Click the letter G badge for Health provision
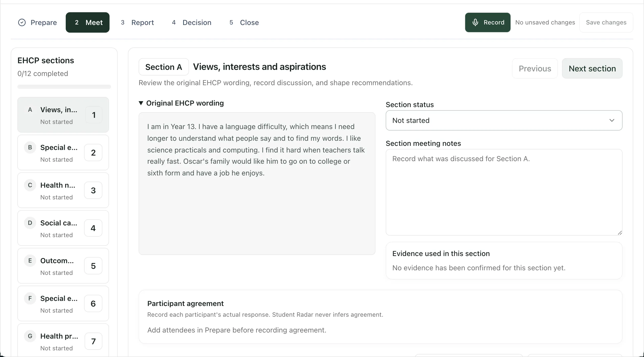The image size is (644, 357). tap(30, 336)
